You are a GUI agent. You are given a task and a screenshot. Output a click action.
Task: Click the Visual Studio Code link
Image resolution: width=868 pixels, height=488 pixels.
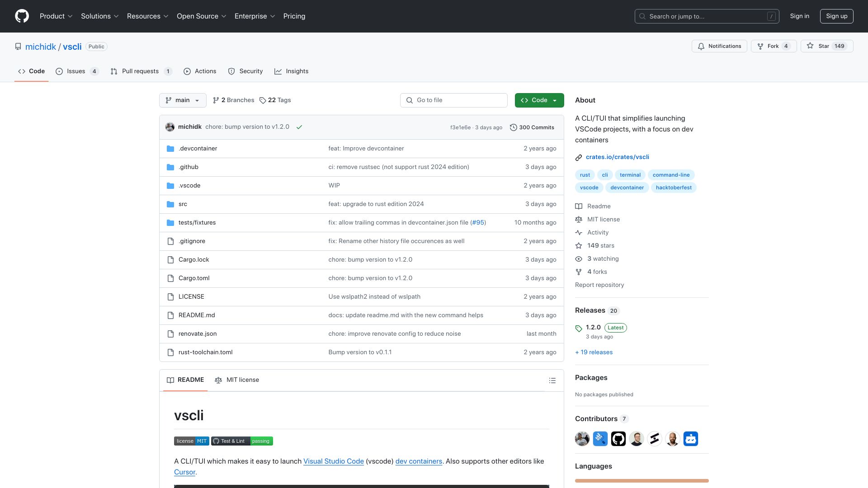click(334, 461)
